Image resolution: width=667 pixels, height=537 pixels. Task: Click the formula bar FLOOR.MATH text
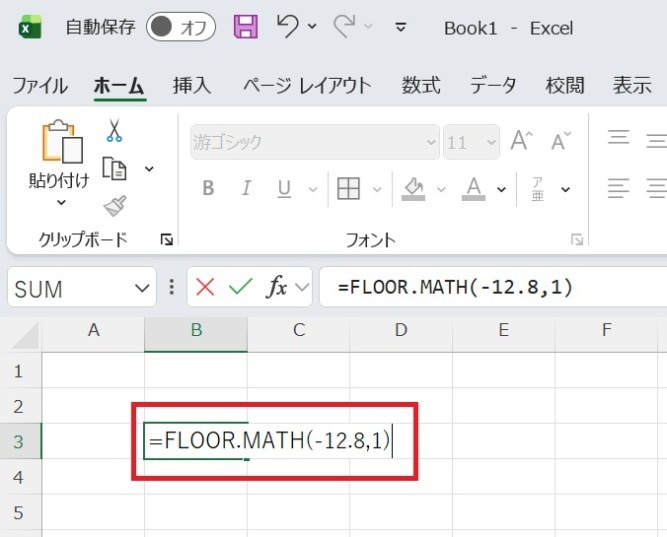pos(455,287)
